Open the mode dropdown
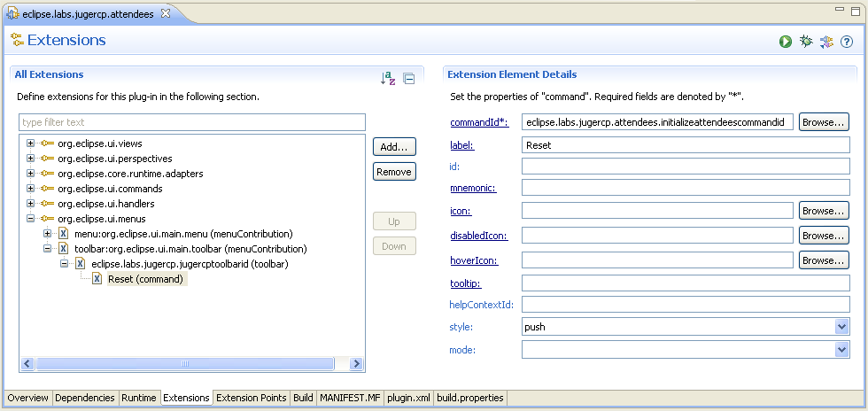Image resolution: width=868 pixels, height=411 pixels. pyautogui.click(x=841, y=350)
